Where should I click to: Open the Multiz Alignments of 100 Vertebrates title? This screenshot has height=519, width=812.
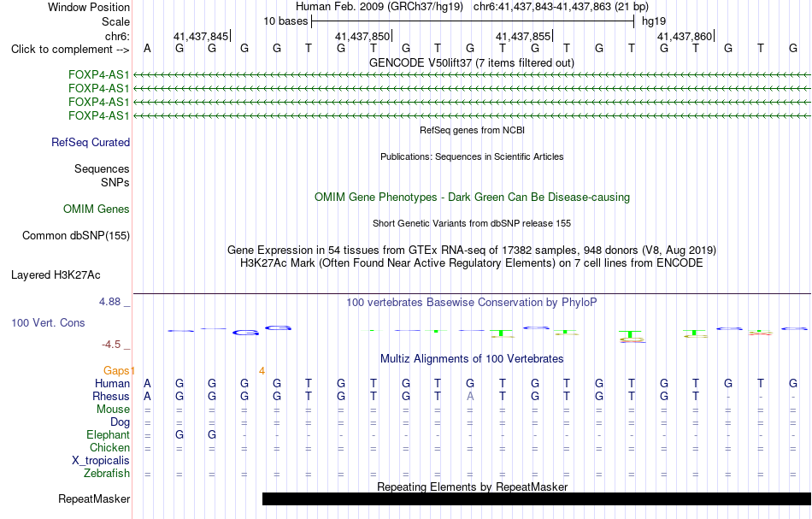[x=472, y=358]
